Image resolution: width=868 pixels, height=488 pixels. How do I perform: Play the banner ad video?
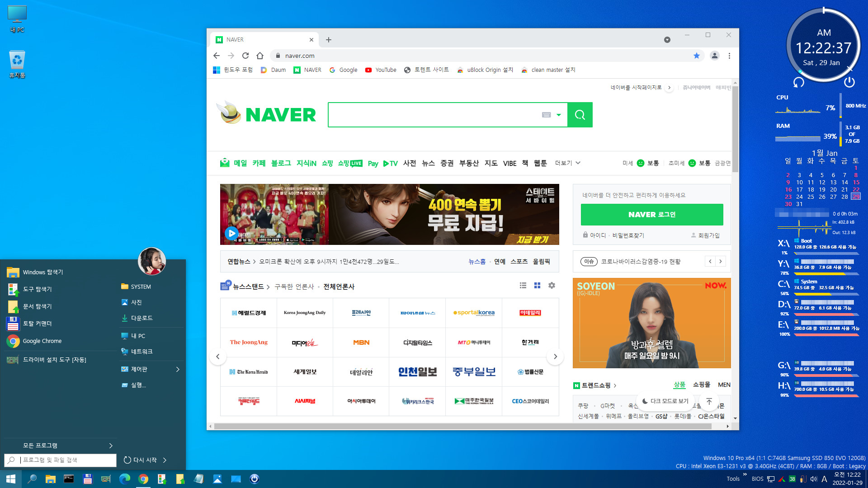[x=231, y=233]
